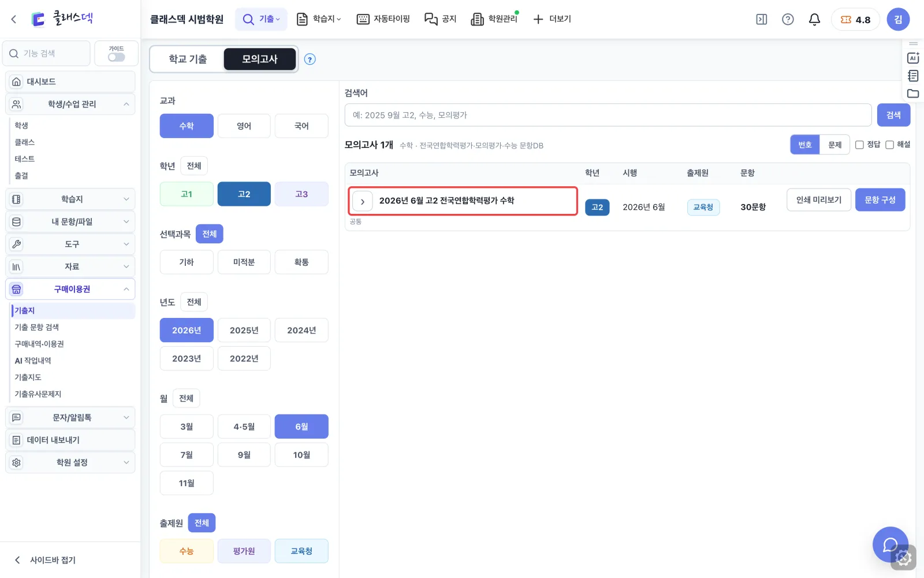Click 인쇄 미리보기 button

tap(819, 200)
